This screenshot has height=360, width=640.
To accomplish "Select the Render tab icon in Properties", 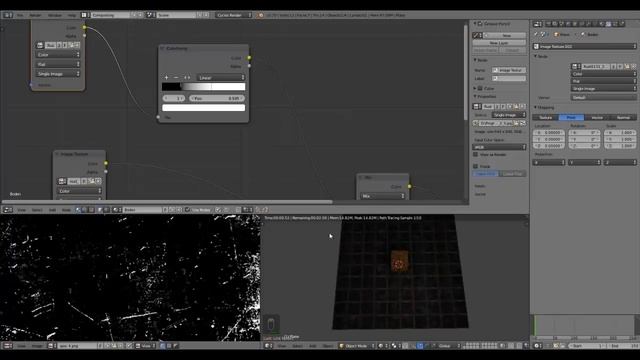I will [x=549, y=24].
